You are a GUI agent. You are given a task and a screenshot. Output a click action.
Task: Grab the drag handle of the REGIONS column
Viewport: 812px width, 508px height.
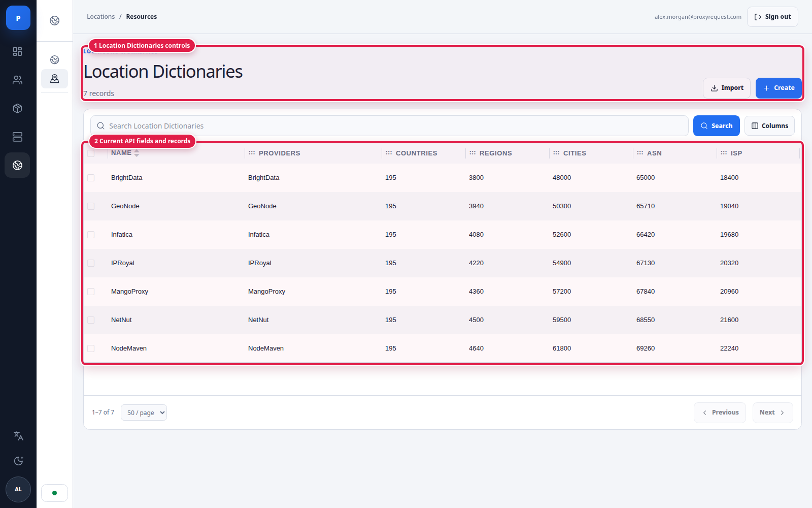coord(472,153)
